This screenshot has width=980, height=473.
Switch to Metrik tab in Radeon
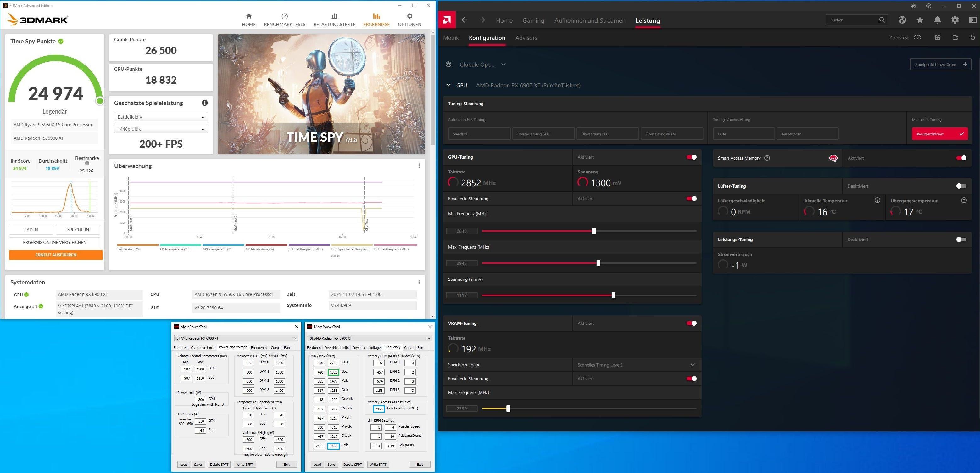click(x=451, y=38)
